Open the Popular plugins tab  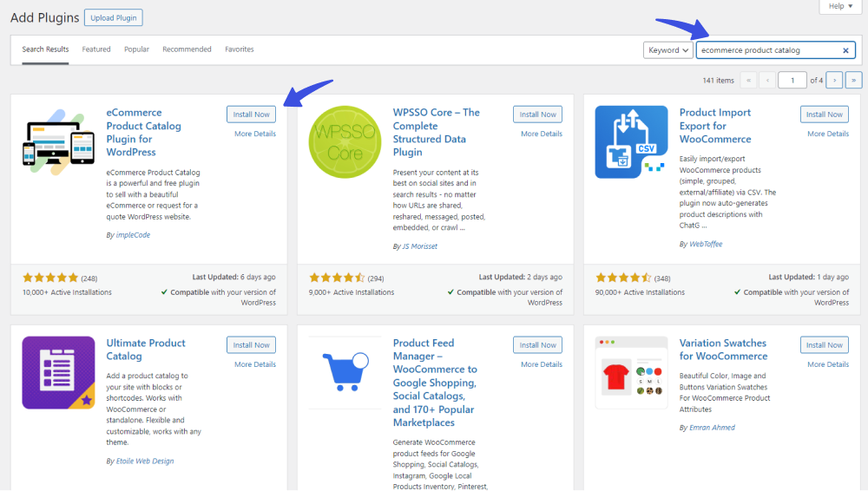pos(137,49)
